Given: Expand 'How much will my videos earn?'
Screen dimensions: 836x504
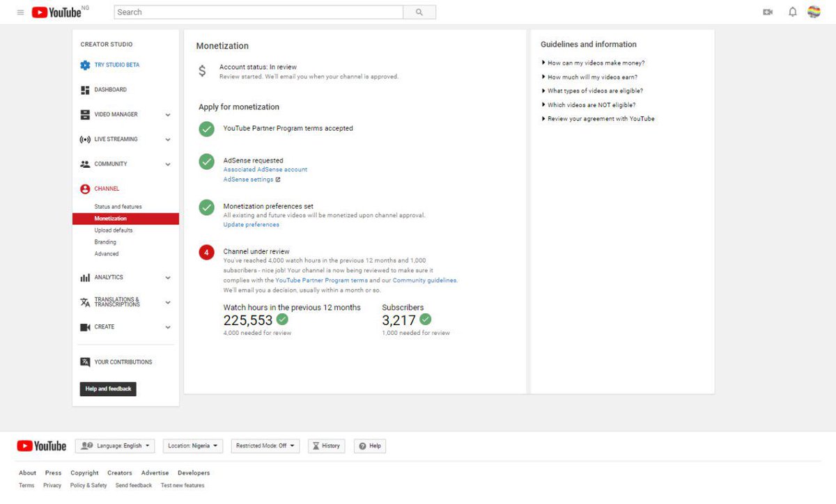Looking at the screenshot, I should coord(589,77).
